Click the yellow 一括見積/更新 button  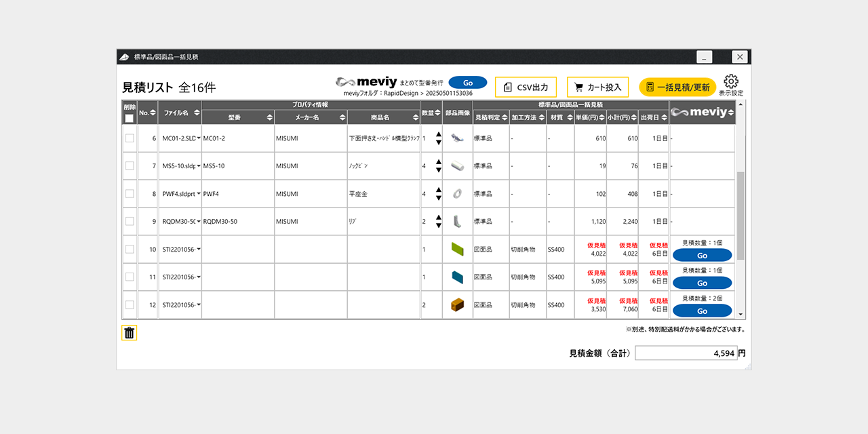(x=677, y=87)
